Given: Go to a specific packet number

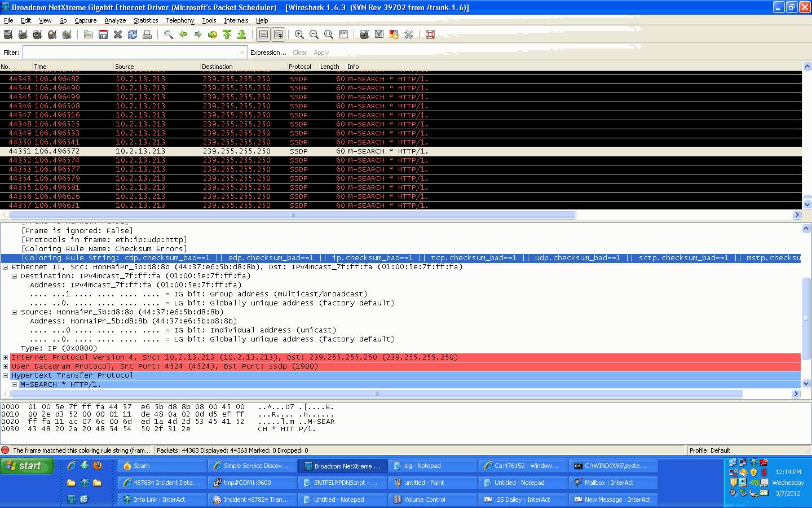Looking at the screenshot, I should pyautogui.click(x=212, y=34).
